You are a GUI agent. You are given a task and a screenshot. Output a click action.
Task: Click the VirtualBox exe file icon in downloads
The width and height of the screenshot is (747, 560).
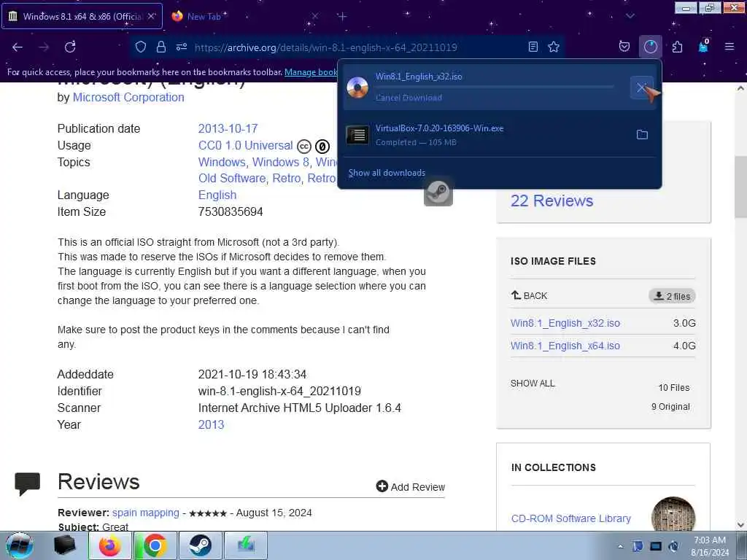[357, 135]
